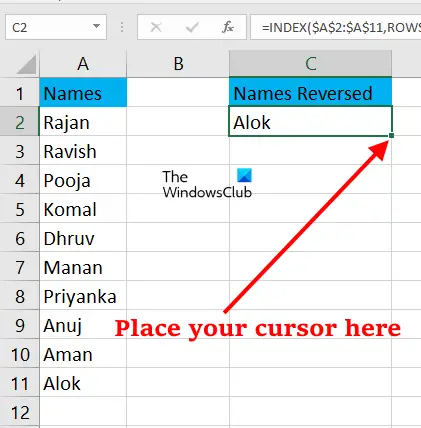The width and height of the screenshot is (421, 428).
Task: Select column C header
Action: (311, 64)
